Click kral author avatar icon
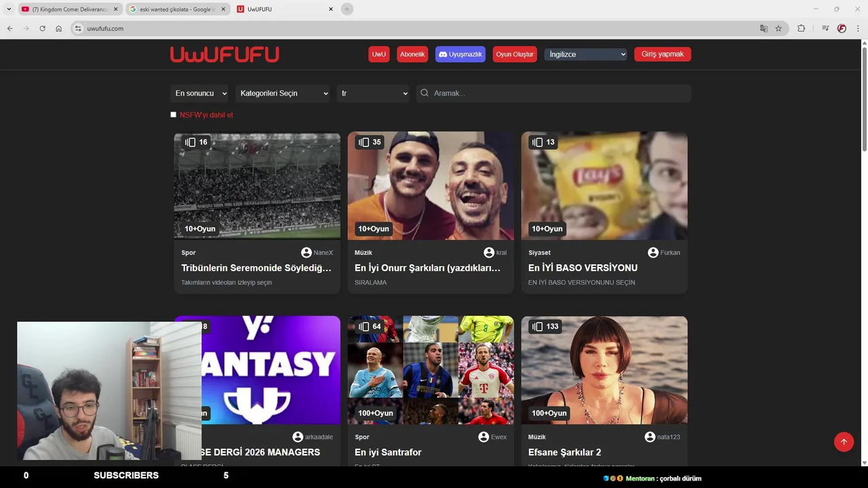The height and width of the screenshot is (488, 868). [489, 252]
